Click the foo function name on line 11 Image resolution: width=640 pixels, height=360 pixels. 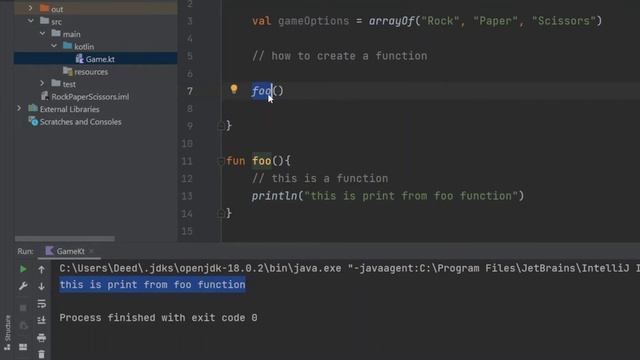coord(262,161)
